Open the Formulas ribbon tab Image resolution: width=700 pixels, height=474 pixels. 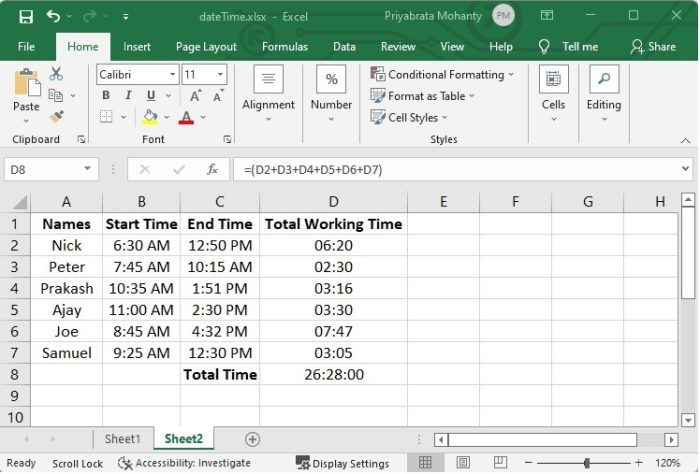coord(284,47)
